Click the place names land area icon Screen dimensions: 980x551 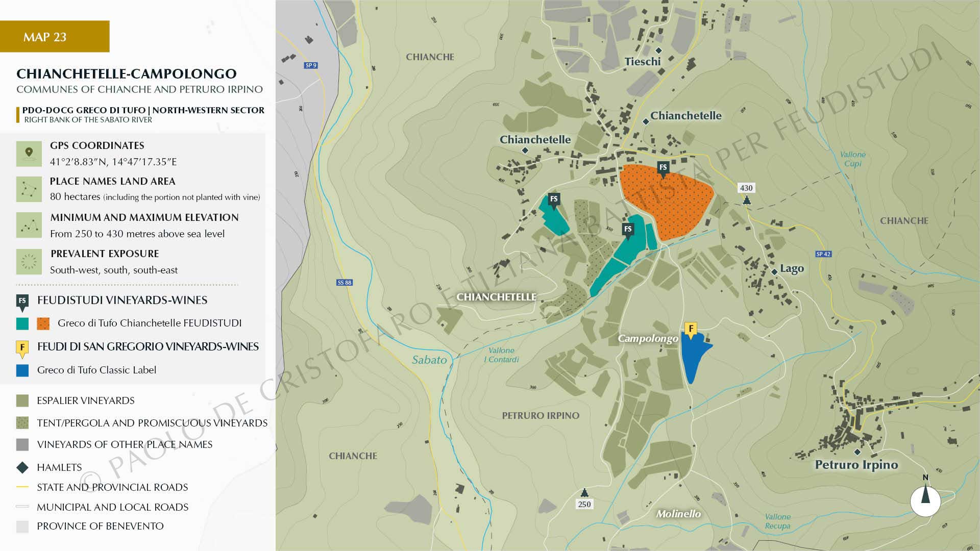click(29, 189)
